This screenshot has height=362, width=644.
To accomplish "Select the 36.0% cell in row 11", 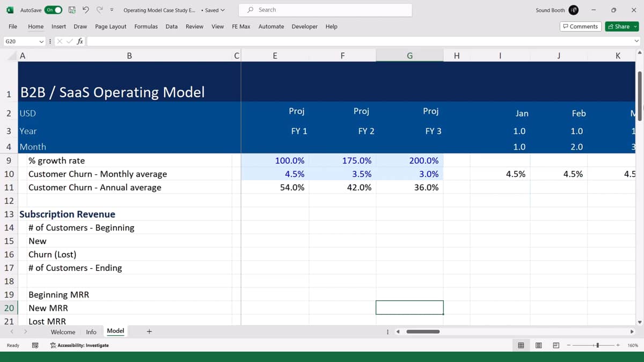I will click(409, 187).
